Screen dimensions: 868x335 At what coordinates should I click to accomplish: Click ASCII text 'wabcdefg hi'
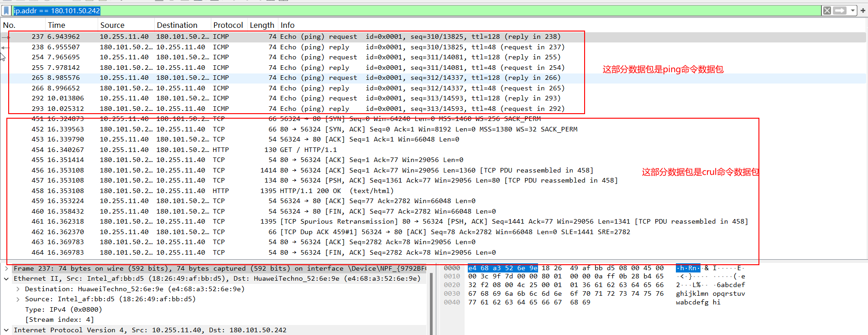click(698, 302)
